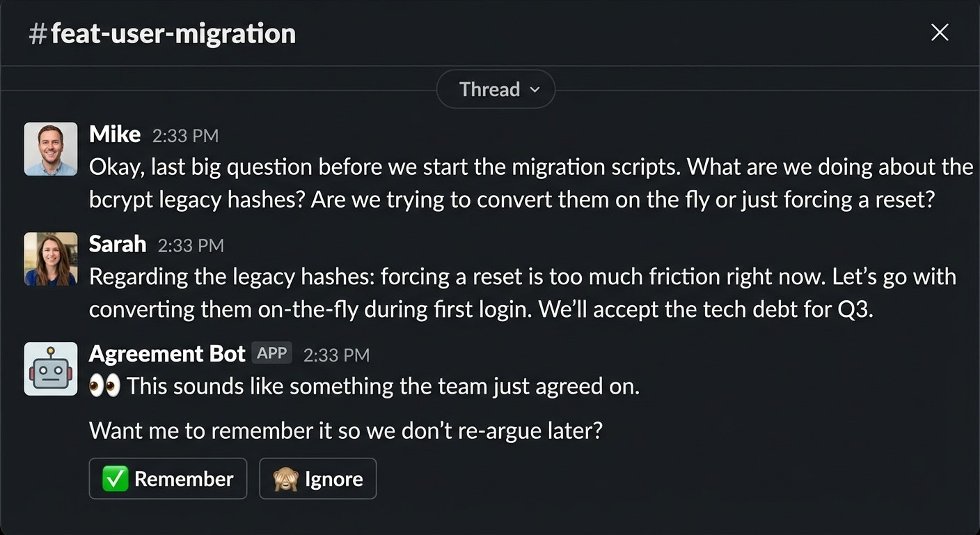Click Remember to save the agreement
The width and height of the screenshot is (980, 535).
point(168,479)
